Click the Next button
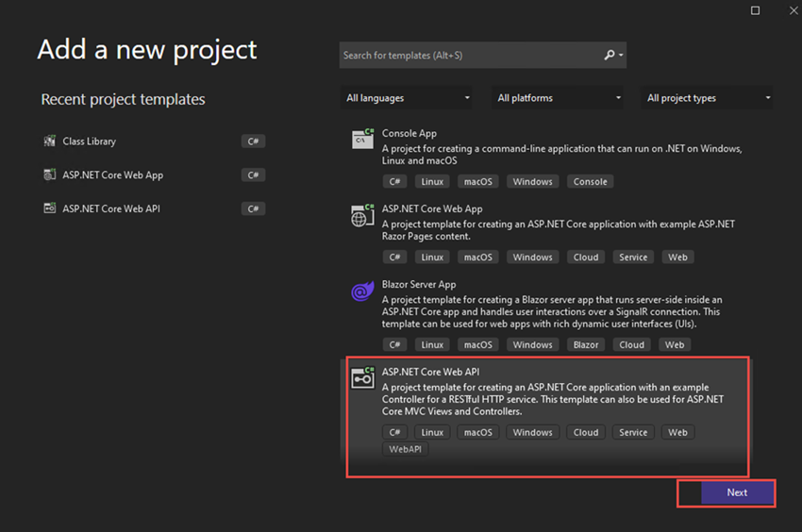This screenshot has width=802, height=532. click(x=737, y=492)
